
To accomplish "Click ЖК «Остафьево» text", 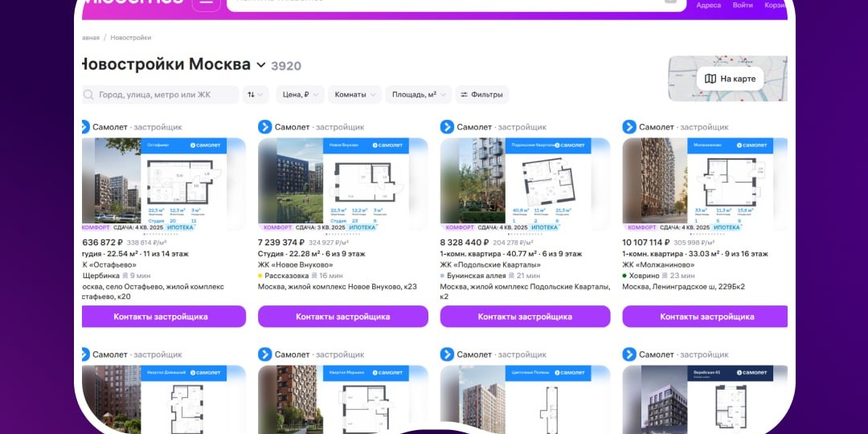I will [x=109, y=264].
